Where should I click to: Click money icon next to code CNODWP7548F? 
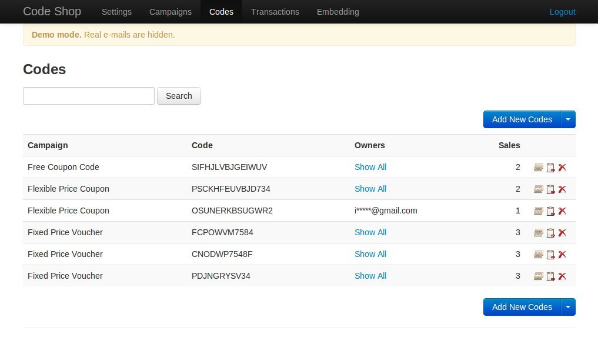click(x=539, y=254)
